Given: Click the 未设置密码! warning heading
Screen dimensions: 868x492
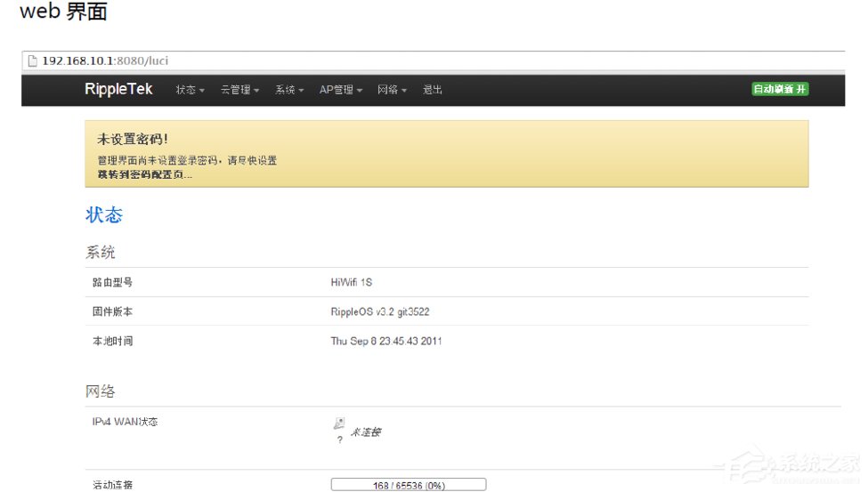Looking at the screenshot, I should [133, 139].
